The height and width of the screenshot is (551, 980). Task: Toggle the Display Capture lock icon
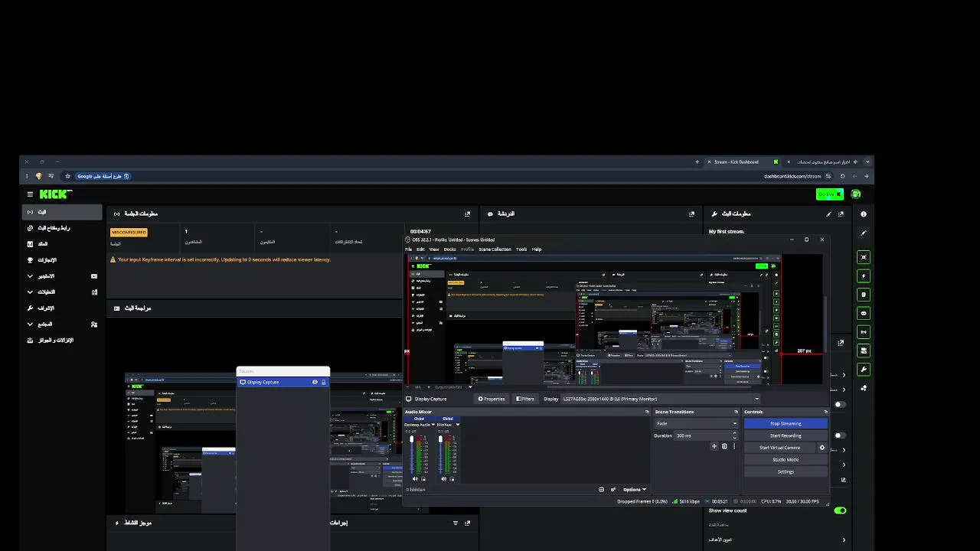[323, 382]
